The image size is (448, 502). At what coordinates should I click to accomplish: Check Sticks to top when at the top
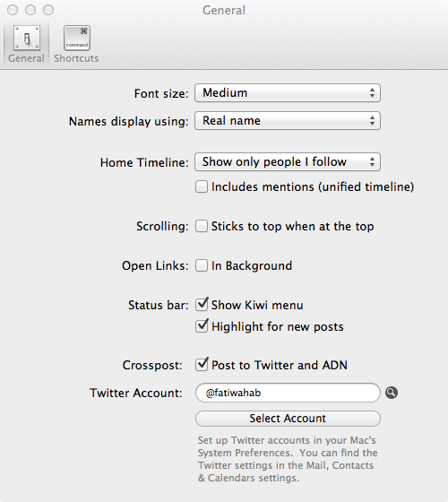pyautogui.click(x=202, y=226)
